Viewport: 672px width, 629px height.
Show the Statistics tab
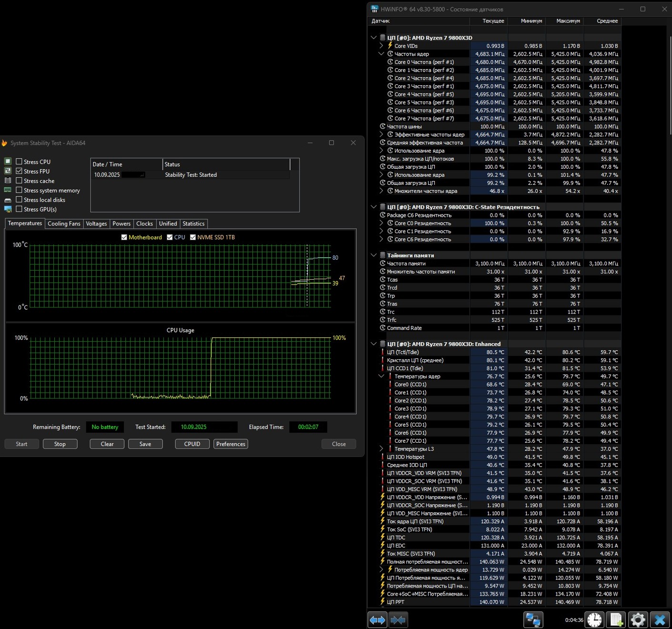click(x=193, y=223)
